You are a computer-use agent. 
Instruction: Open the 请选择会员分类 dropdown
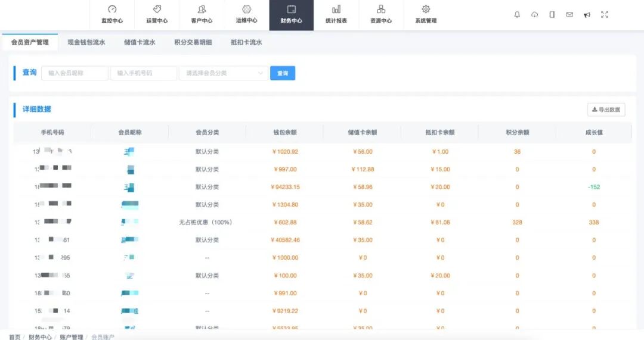224,73
